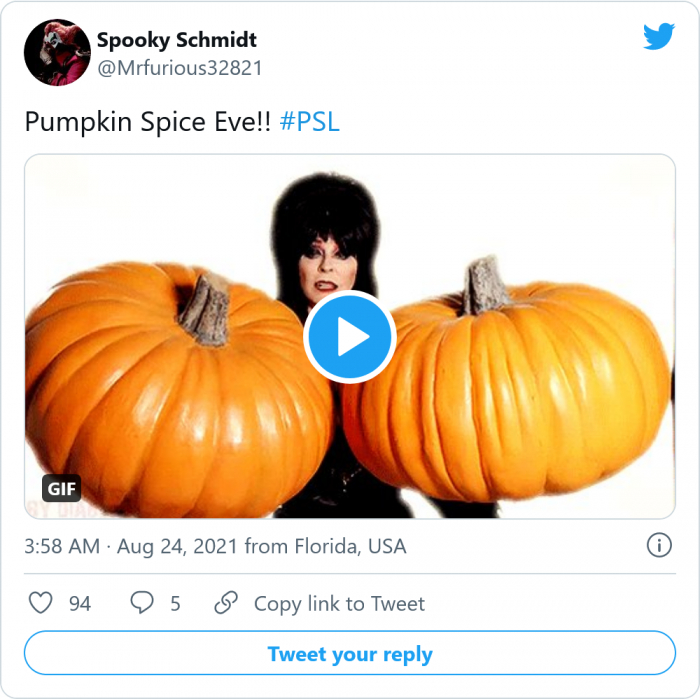The height and width of the screenshot is (699, 700).
Task: Click the 94 likes count
Action: pos(80,604)
